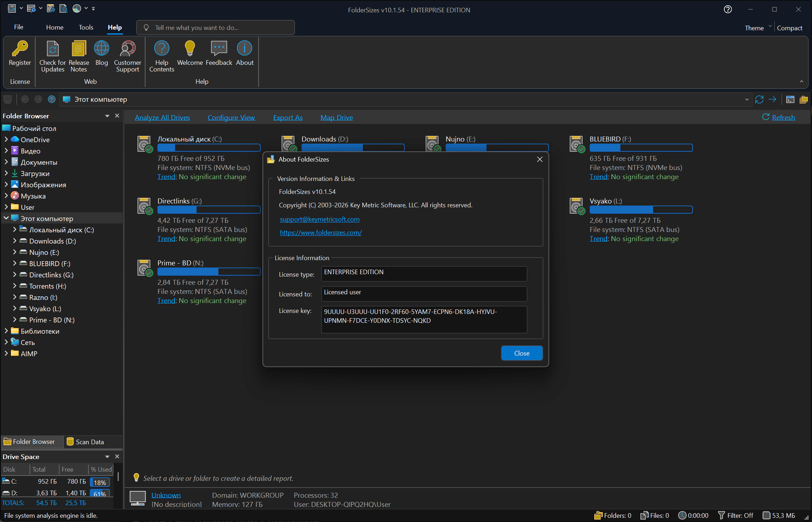The height and width of the screenshot is (522, 812).
Task: Close the Folder Browser panel
Action: tap(117, 116)
